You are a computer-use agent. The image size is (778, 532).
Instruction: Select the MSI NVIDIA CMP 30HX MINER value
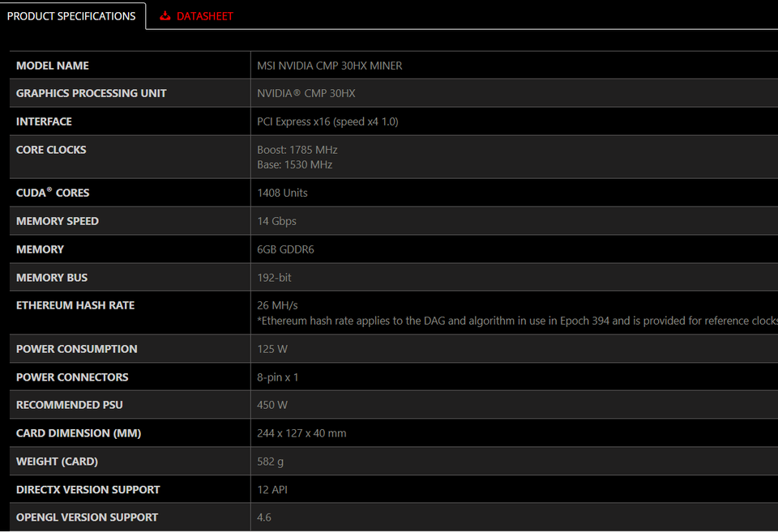tap(329, 66)
